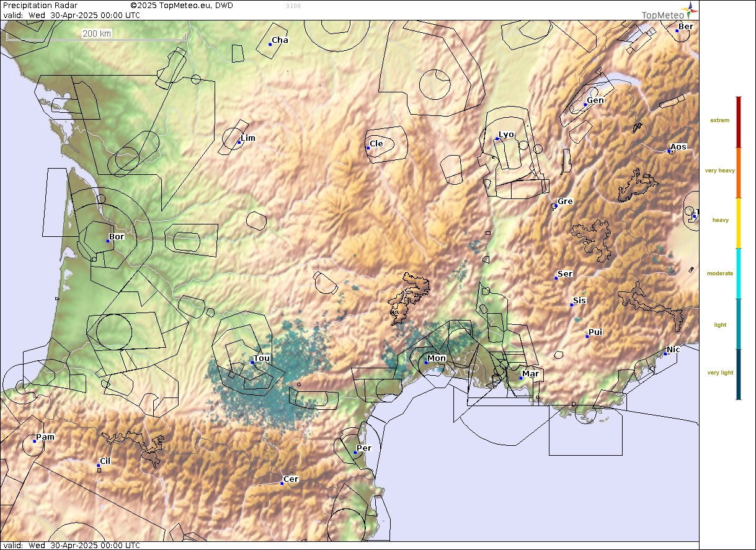Click the blue marker for Tou

[252, 361]
